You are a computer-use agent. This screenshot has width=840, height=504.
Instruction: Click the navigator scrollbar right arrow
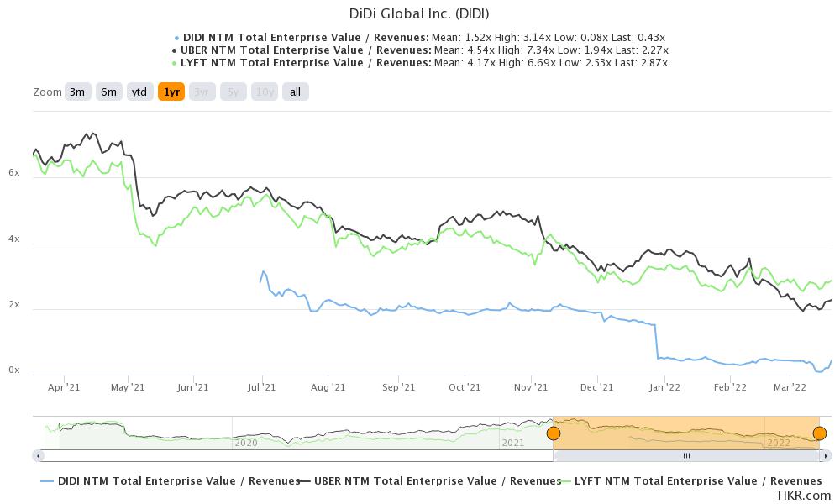pyautogui.click(x=826, y=456)
